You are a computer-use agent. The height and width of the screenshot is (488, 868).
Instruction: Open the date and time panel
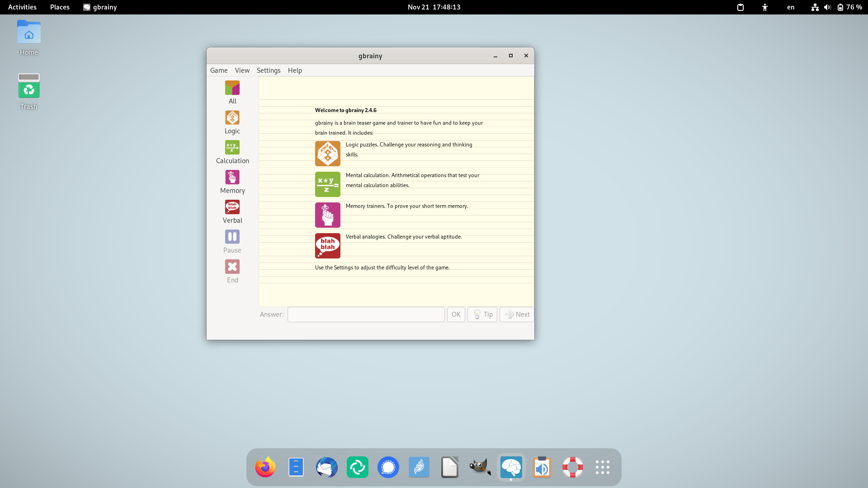pos(434,7)
